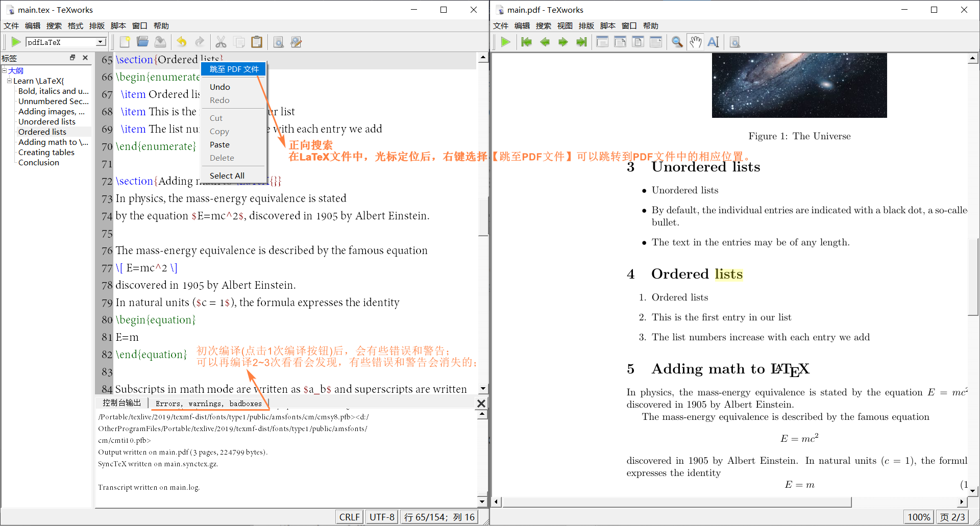Switch to the Errors, warnings, badboxes tab

(210, 403)
